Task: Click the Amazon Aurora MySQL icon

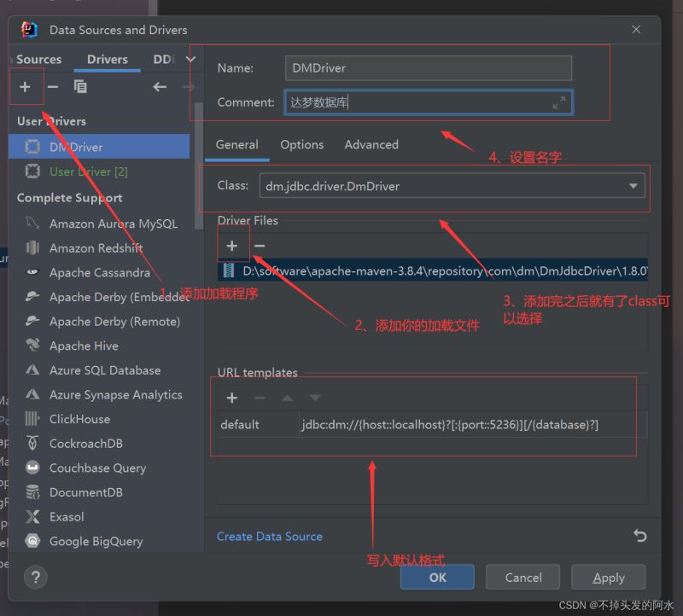Action: tap(32, 224)
